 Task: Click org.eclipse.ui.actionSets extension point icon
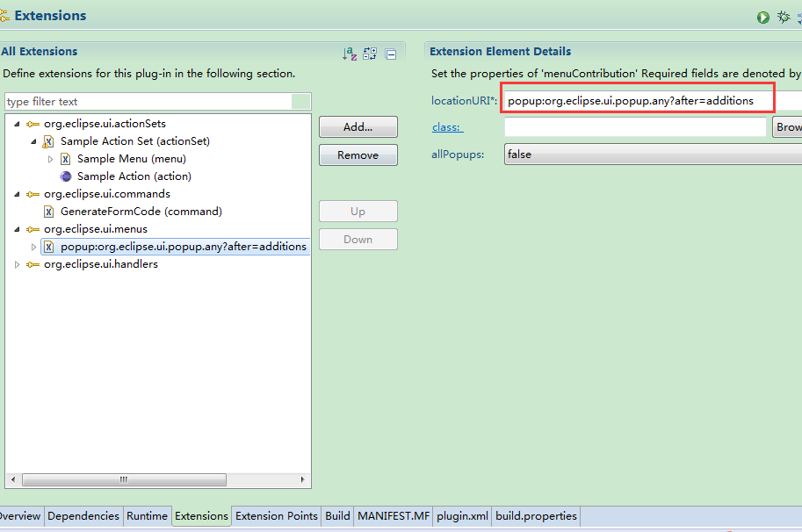33,124
